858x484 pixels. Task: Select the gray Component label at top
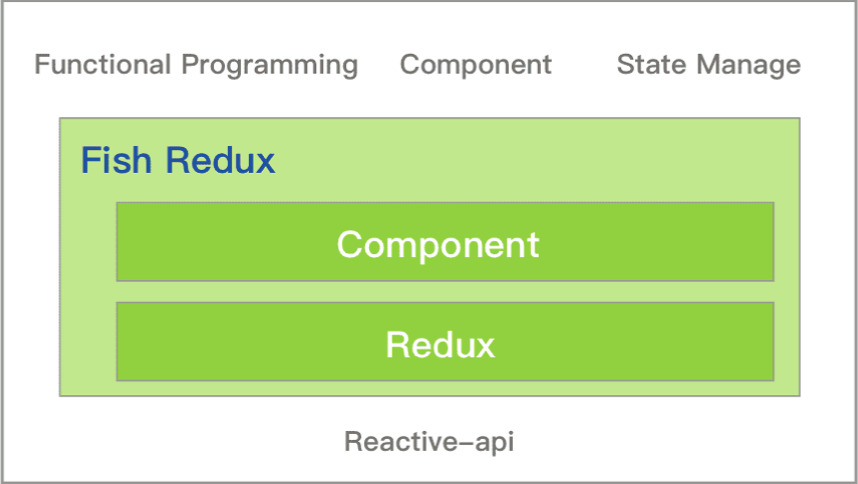point(475,65)
